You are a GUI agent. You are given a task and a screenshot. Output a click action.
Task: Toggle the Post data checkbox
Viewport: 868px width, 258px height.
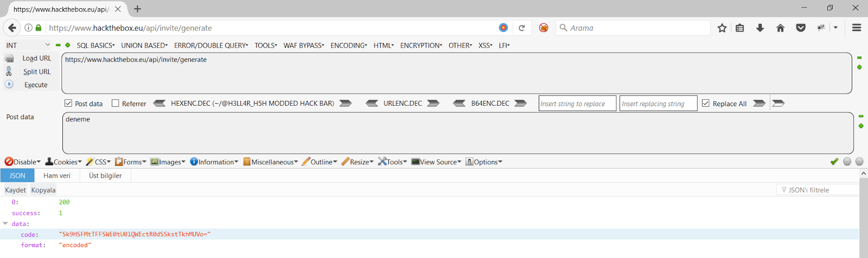(68, 103)
